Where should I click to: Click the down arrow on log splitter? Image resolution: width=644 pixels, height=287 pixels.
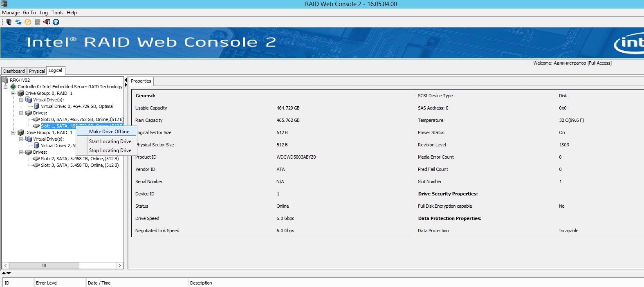(x=9, y=273)
